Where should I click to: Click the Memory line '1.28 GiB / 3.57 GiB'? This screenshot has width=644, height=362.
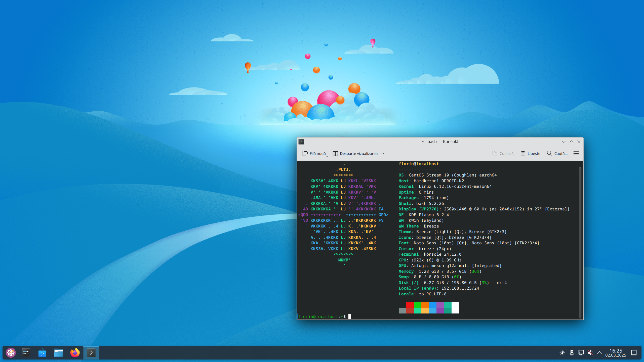[x=442, y=271]
